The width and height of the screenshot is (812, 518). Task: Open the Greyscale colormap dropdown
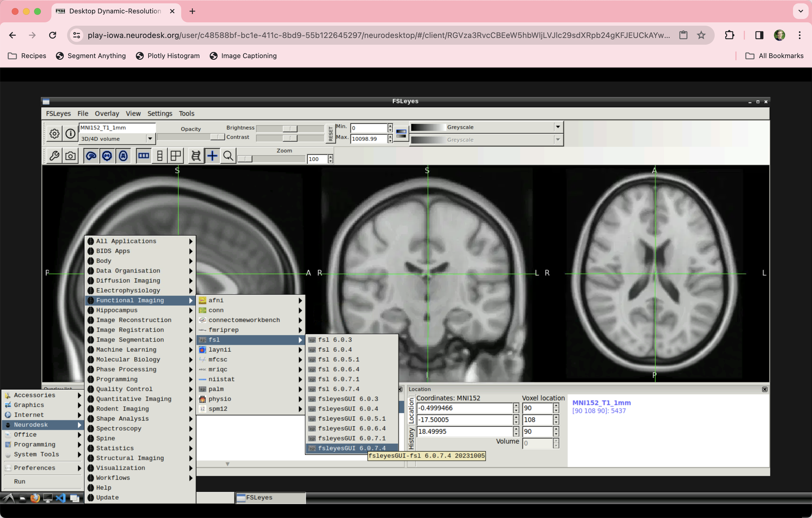(558, 127)
